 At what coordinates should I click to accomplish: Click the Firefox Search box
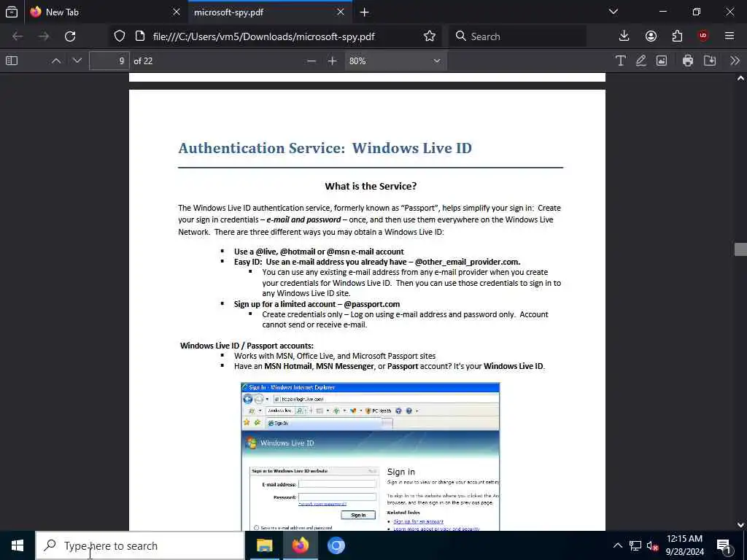(517, 36)
